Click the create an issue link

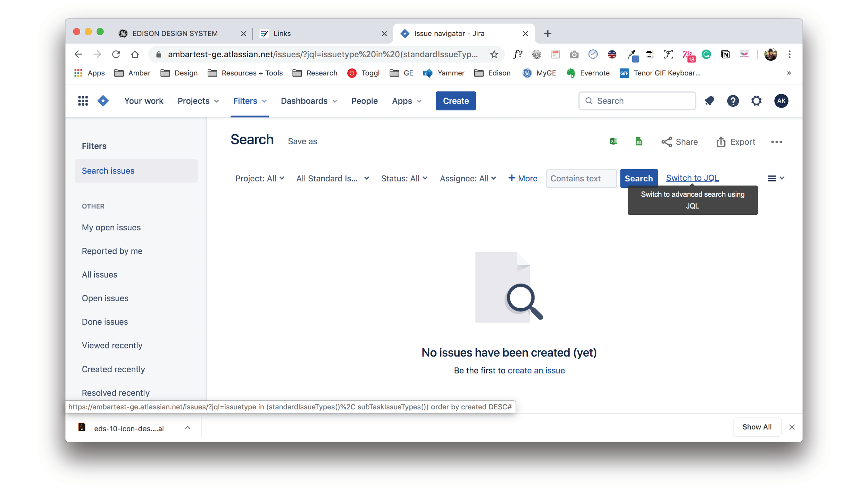[536, 370]
